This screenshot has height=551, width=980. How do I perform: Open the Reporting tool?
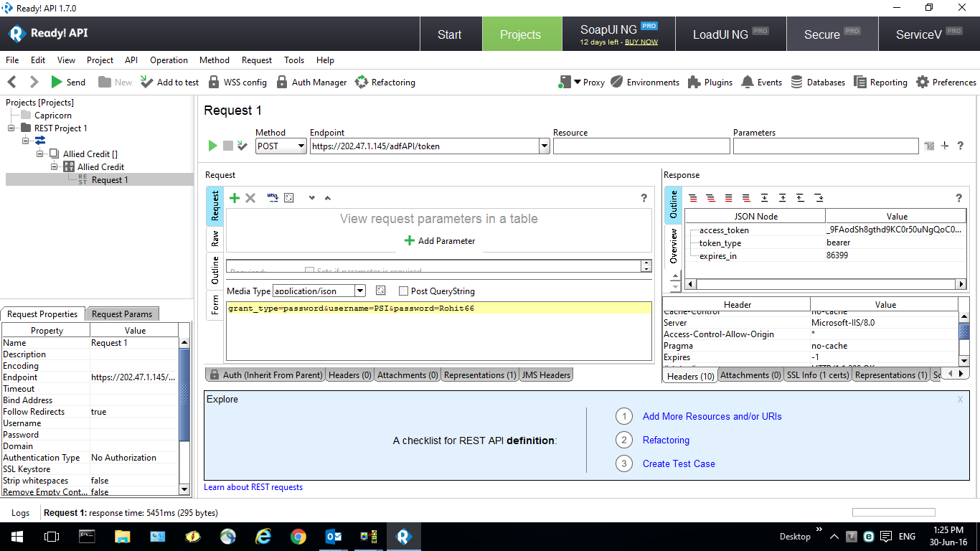pyautogui.click(x=880, y=82)
